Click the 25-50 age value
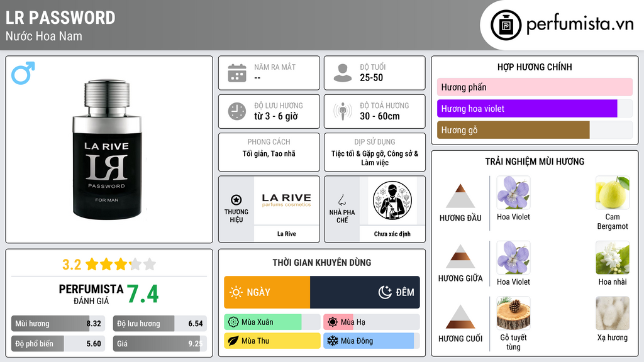The image size is (644, 362). click(x=371, y=77)
